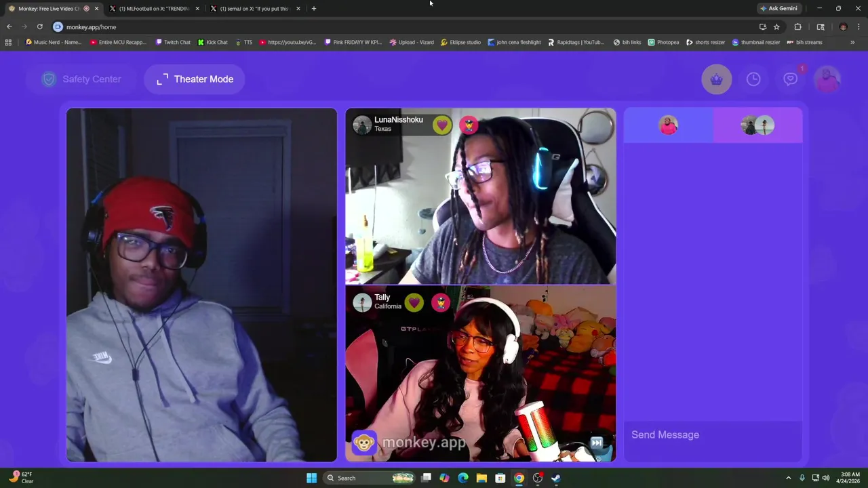Click the pink badge beside LunaNisshoku

click(469, 125)
